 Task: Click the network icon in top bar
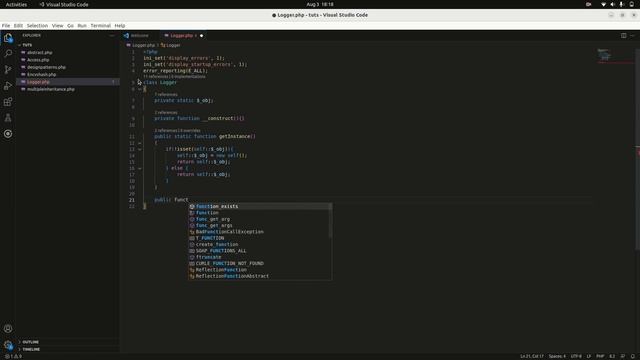tap(603, 4)
